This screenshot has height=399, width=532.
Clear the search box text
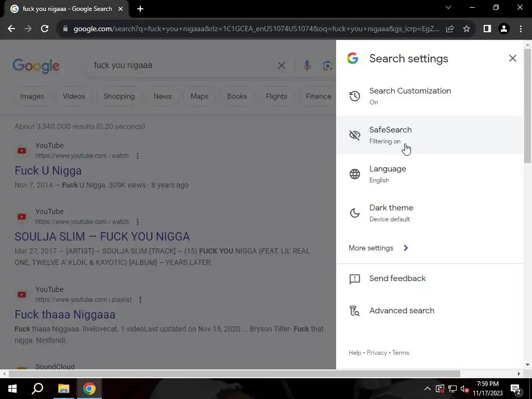tap(281, 65)
